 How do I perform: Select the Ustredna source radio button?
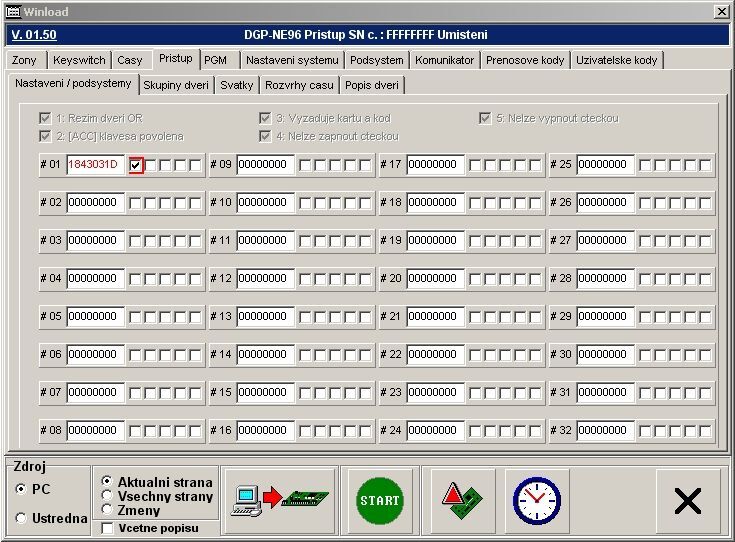[22, 517]
